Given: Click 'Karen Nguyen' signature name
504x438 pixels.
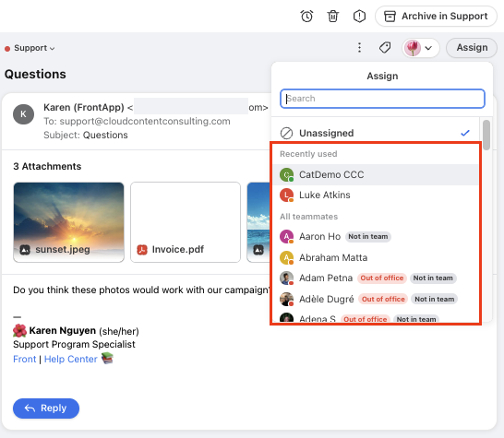Looking at the screenshot, I should pyautogui.click(x=63, y=330).
